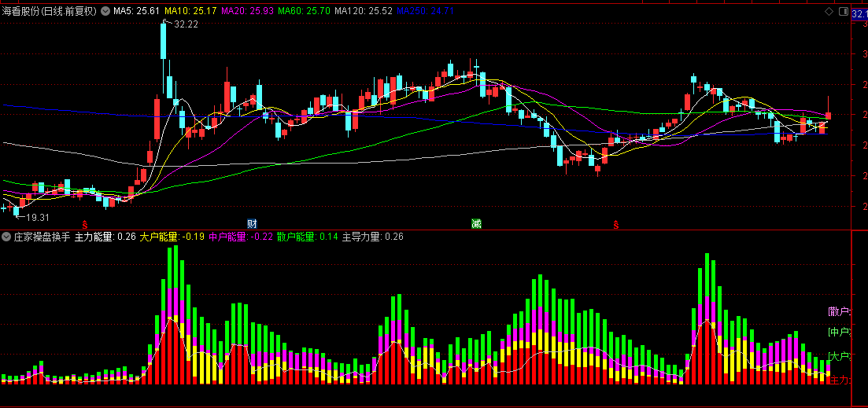This screenshot has width=868, height=408.
Task: Click the 庄家操盘换手 indicator name
Action: (x=42, y=237)
